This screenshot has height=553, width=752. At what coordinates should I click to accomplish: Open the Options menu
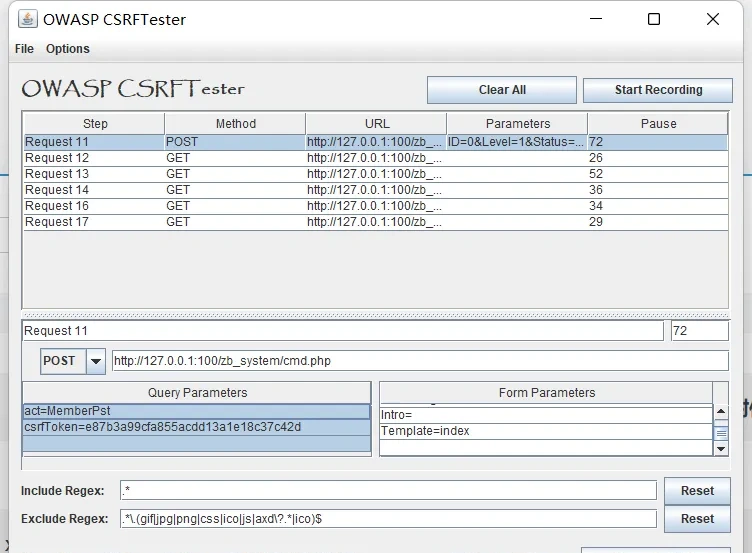point(68,49)
